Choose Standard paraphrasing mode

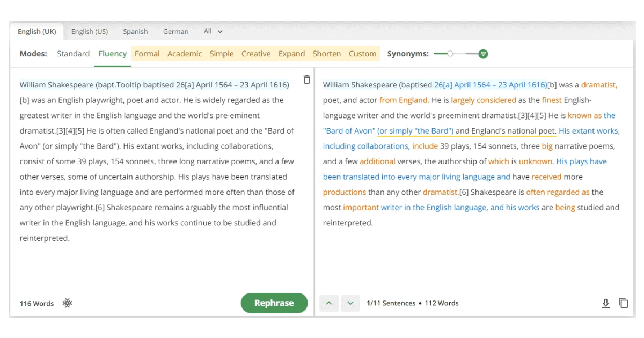(x=74, y=54)
